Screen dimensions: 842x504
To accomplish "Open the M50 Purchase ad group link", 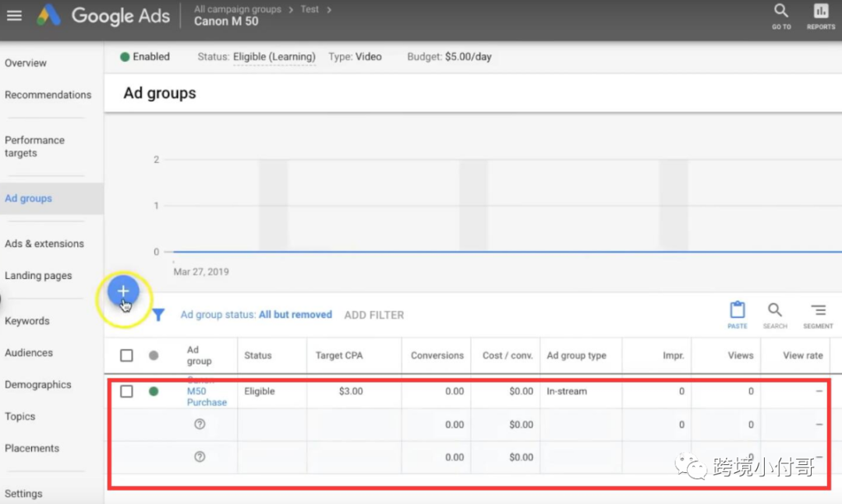I will pyautogui.click(x=207, y=397).
